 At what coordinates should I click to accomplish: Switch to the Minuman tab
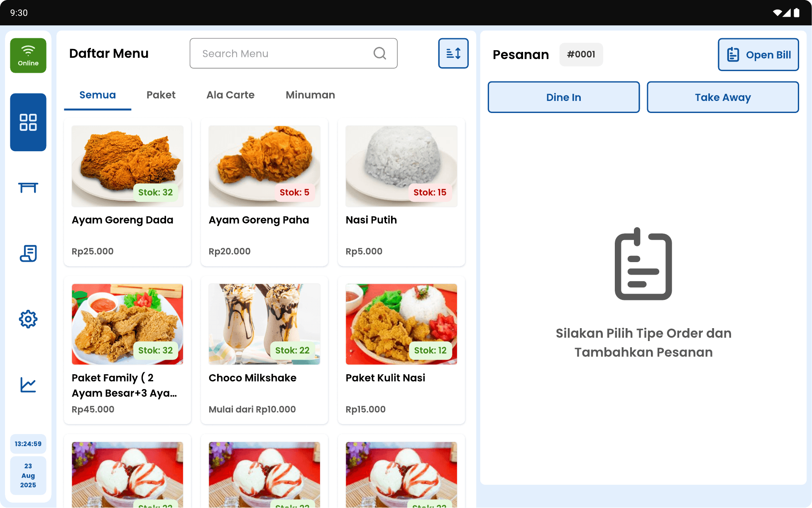click(310, 95)
